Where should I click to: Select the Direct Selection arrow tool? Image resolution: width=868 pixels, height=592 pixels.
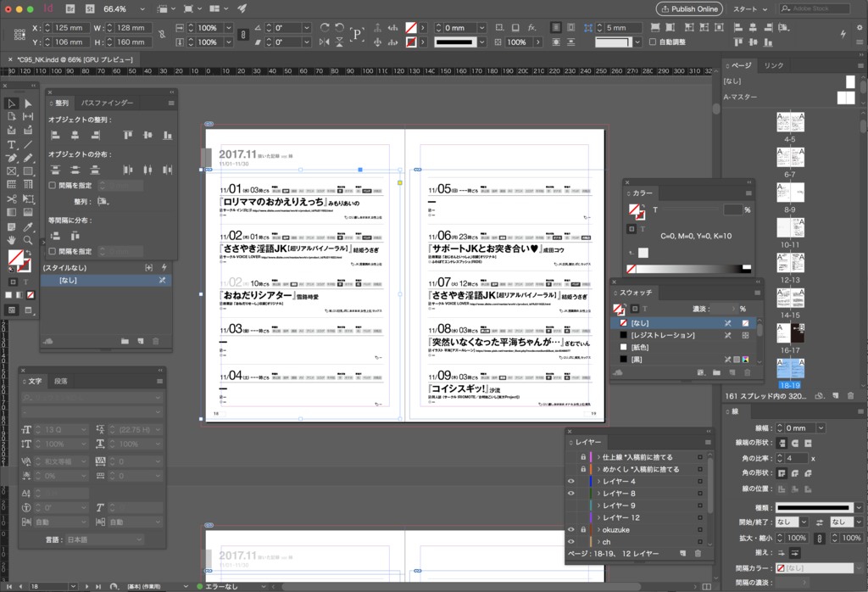point(28,103)
